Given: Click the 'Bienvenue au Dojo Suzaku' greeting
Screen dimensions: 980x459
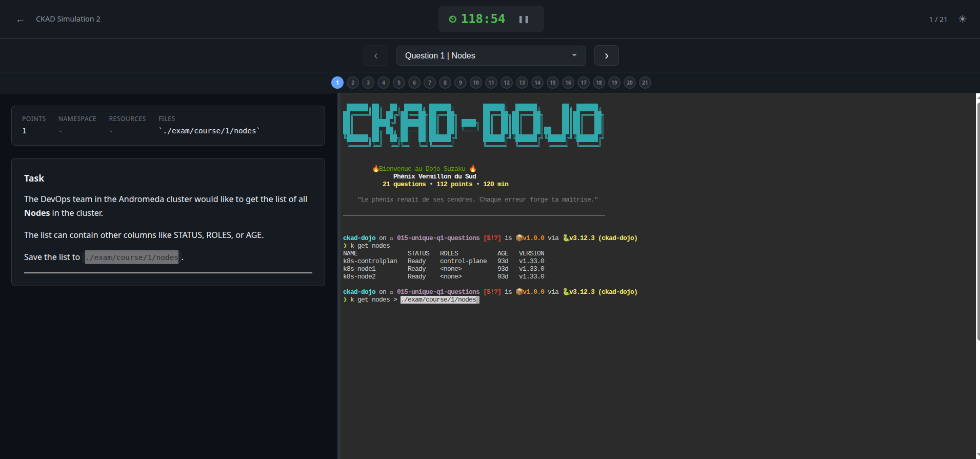Looking at the screenshot, I should [424, 169].
